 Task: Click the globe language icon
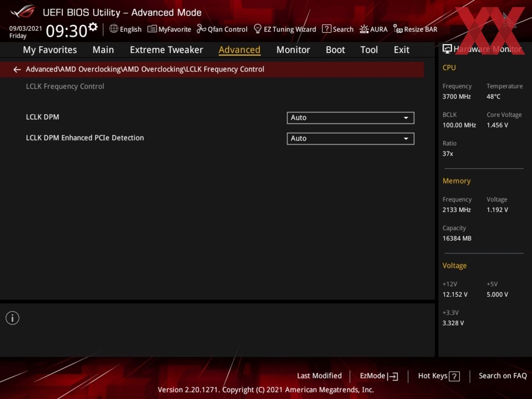tap(113, 29)
